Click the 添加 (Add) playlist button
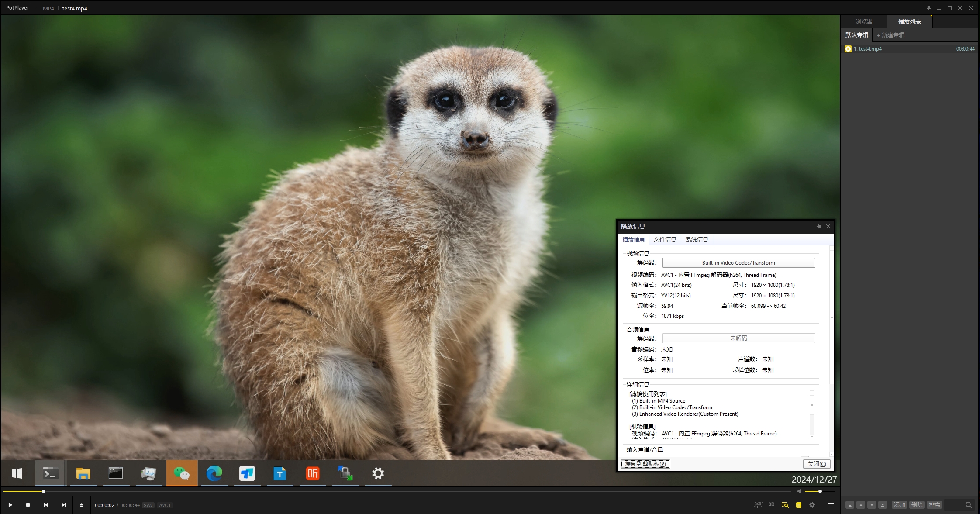 [900, 505]
